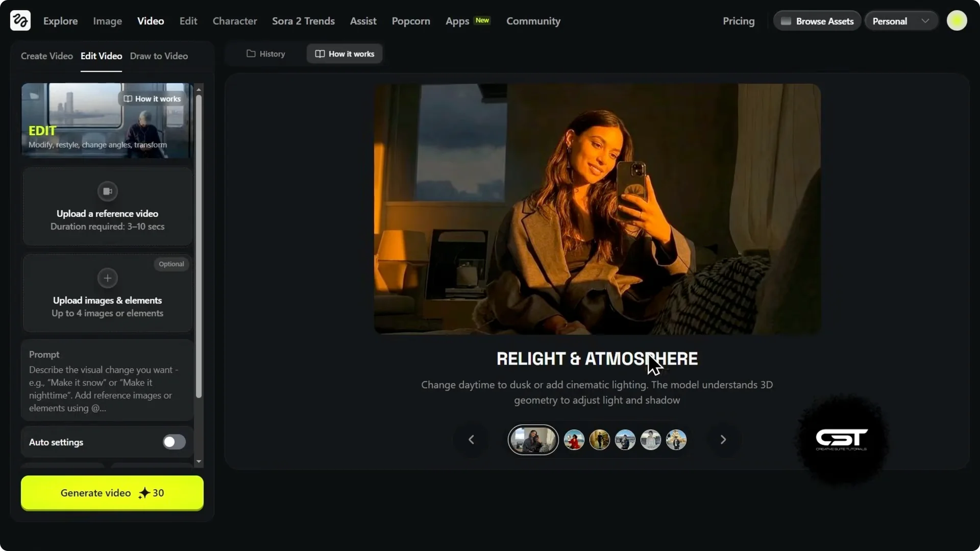Click the Generate video button
Viewport: 980px width, 551px height.
click(112, 493)
